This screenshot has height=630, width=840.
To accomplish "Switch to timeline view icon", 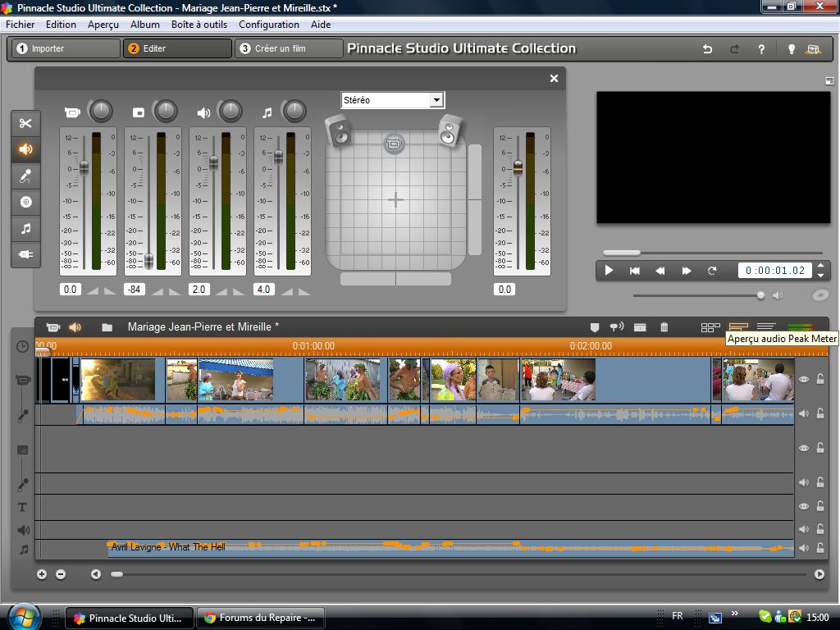I will click(738, 326).
